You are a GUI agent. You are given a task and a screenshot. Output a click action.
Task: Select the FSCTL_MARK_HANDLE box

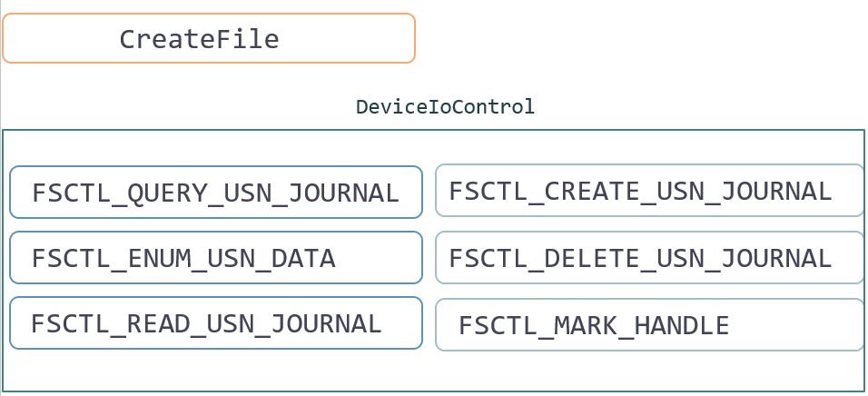tap(650, 325)
